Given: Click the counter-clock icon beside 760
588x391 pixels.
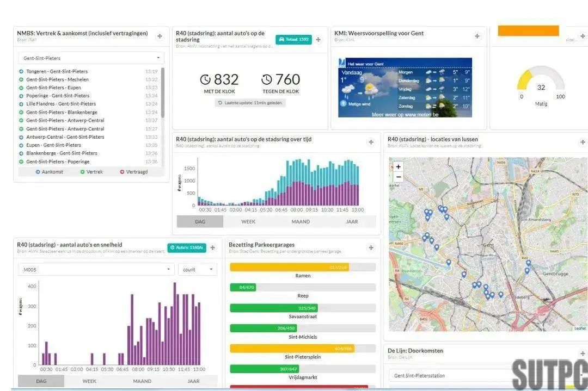Looking at the screenshot, I should tap(267, 79).
